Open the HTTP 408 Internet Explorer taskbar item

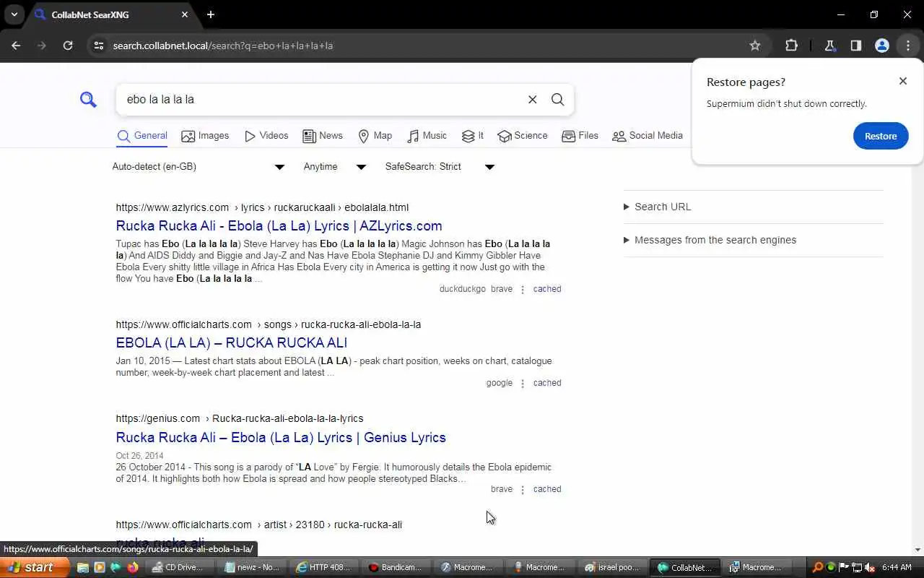[x=324, y=567]
